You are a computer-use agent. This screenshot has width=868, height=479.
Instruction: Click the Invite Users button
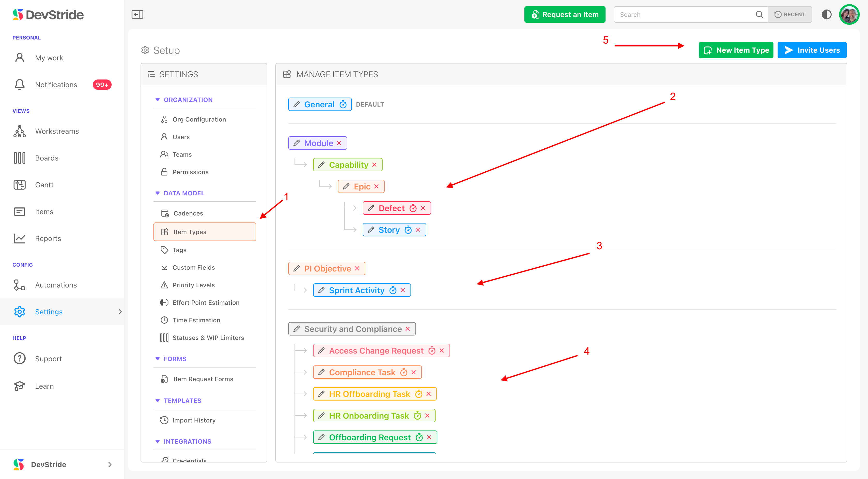coord(812,50)
